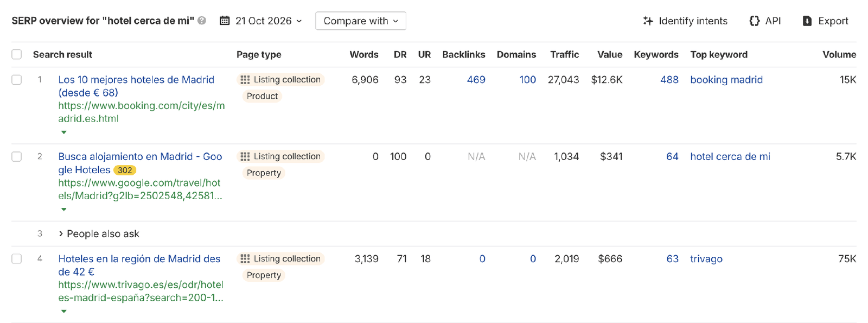Click the grid icon in the trivago Listing collection tag

click(245, 259)
